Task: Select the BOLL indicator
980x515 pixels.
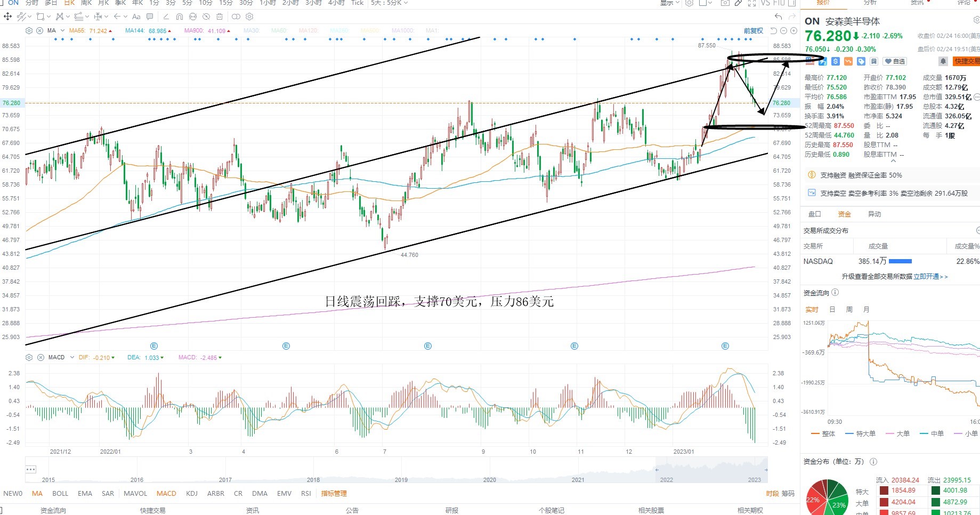Action: [x=60, y=494]
